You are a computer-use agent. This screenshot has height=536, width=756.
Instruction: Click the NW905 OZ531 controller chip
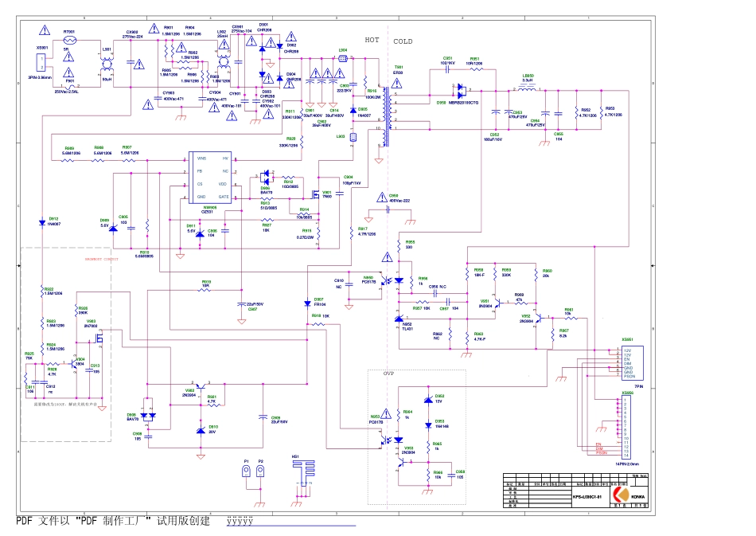(209, 178)
